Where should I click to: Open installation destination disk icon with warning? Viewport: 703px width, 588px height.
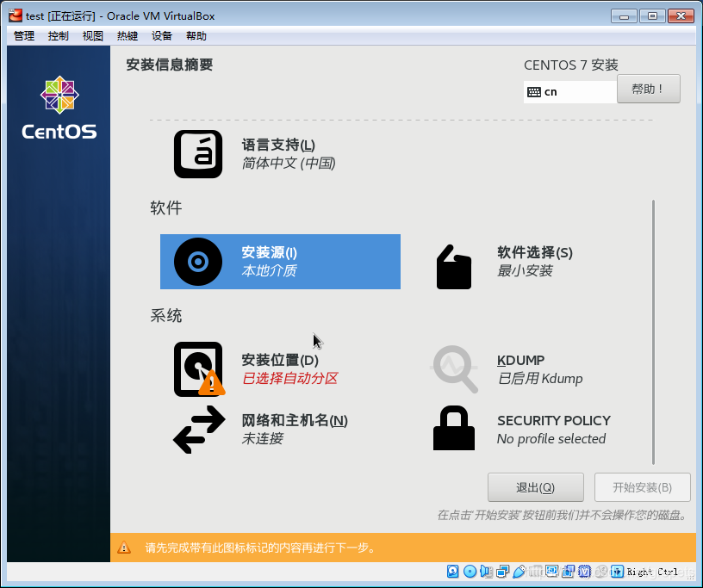click(x=199, y=369)
